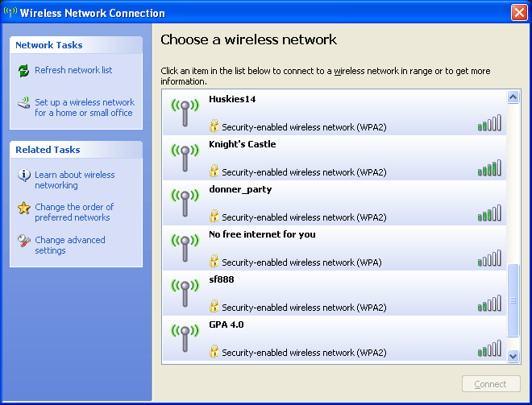Click the antenna icon for GPA 4.0
532x405 pixels.
point(185,338)
